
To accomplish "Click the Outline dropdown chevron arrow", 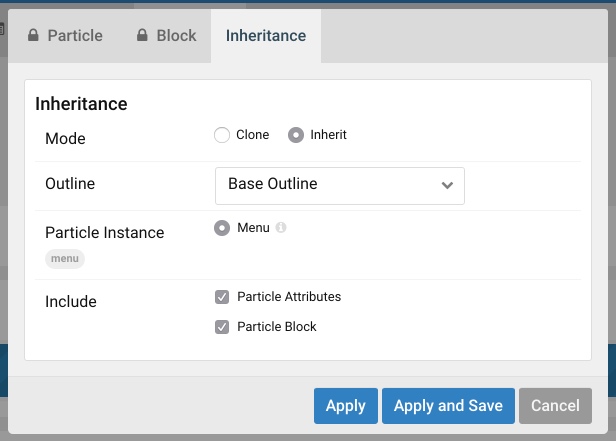I will point(447,185).
